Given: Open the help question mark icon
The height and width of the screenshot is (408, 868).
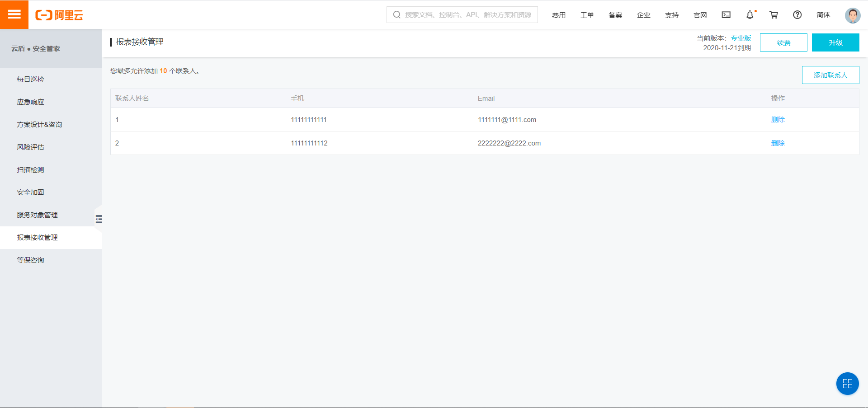Looking at the screenshot, I should [797, 15].
